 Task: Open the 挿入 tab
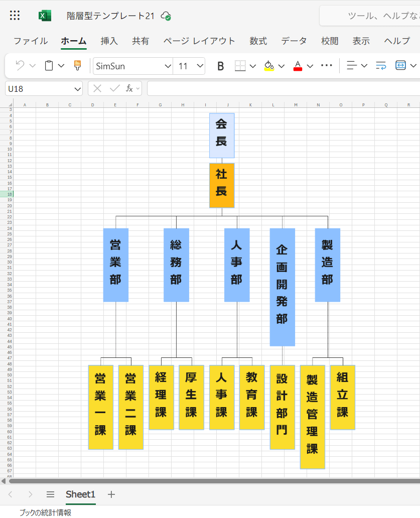[x=109, y=41]
